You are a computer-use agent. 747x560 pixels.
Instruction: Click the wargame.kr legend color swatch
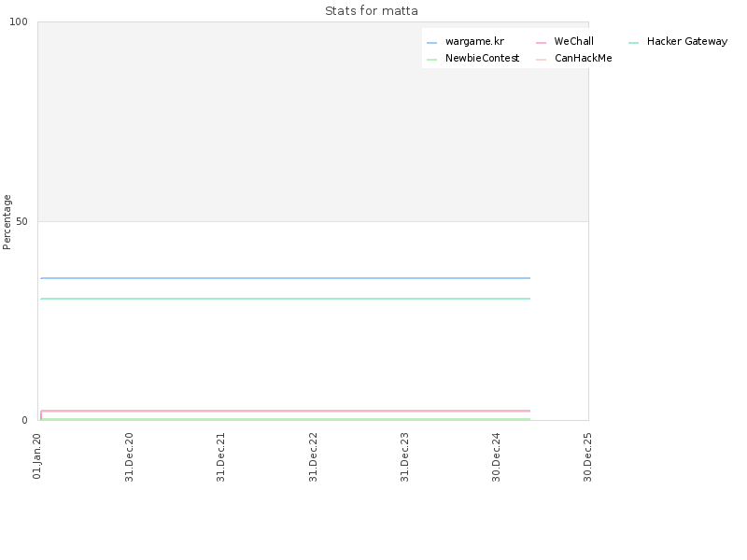click(431, 43)
